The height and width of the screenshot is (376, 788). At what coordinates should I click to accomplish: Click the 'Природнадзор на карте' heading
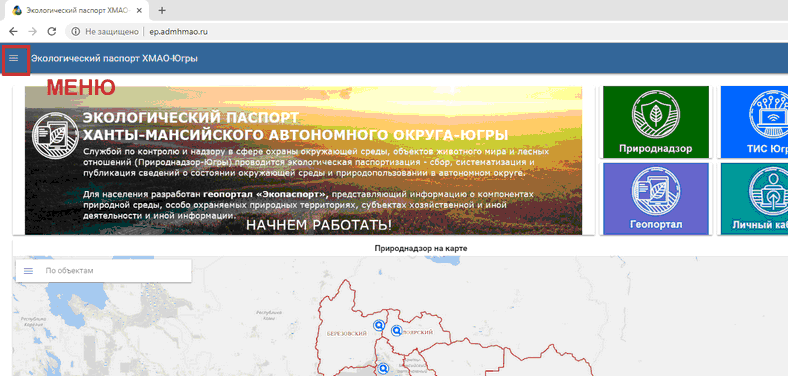(421, 248)
